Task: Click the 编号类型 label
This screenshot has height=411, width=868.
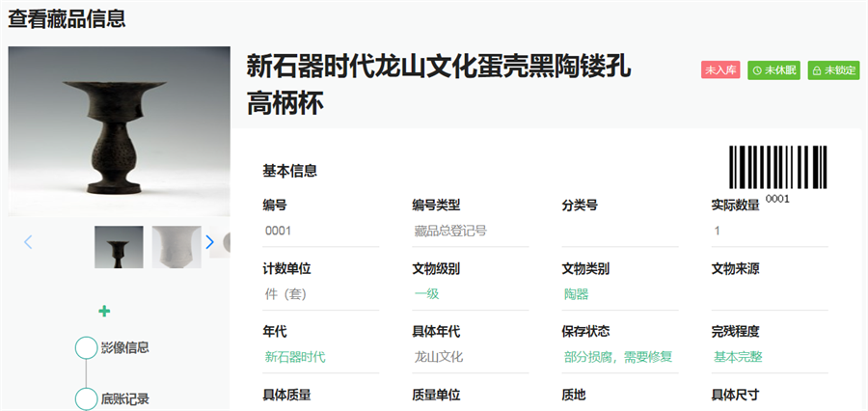Action: [x=436, y=205]
